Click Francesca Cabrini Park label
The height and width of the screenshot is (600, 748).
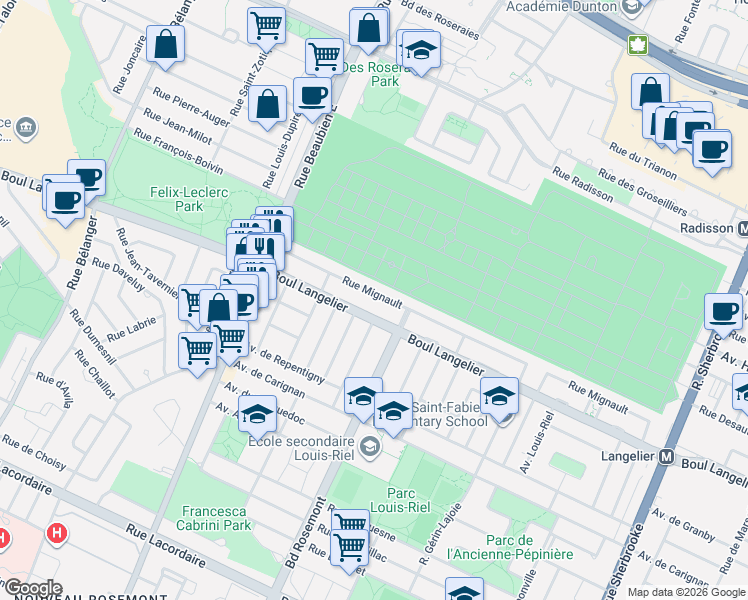[214, 518]
